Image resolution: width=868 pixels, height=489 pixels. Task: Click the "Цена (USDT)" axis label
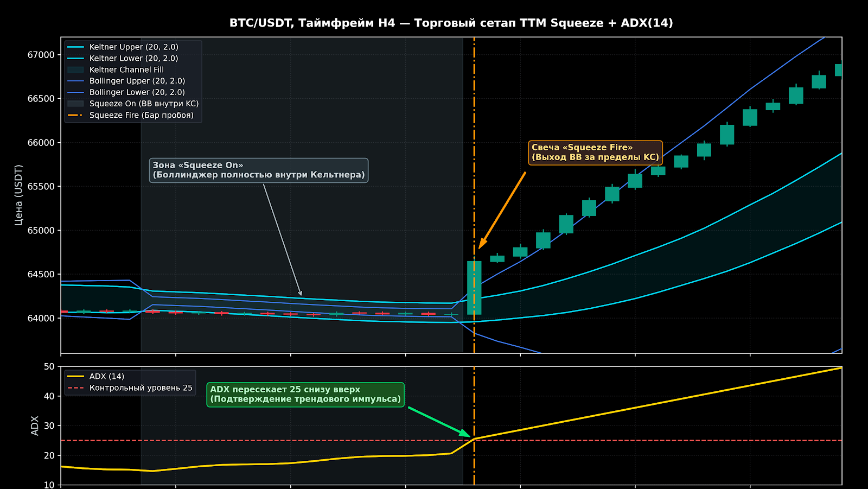[18, 195]
